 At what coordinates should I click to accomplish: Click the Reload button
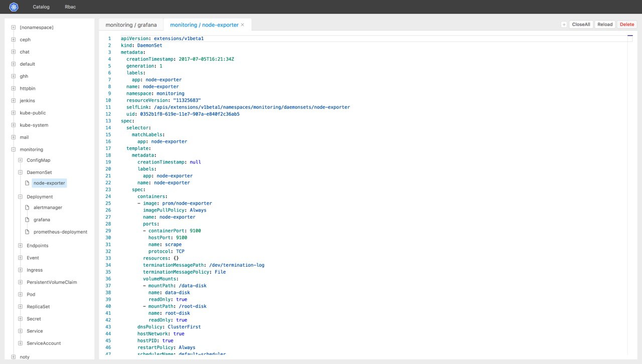605,25
